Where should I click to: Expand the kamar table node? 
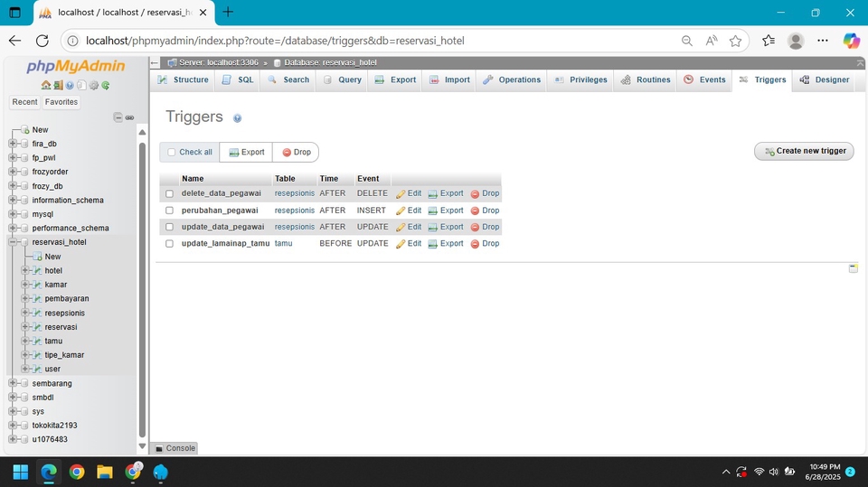(25, 285)
